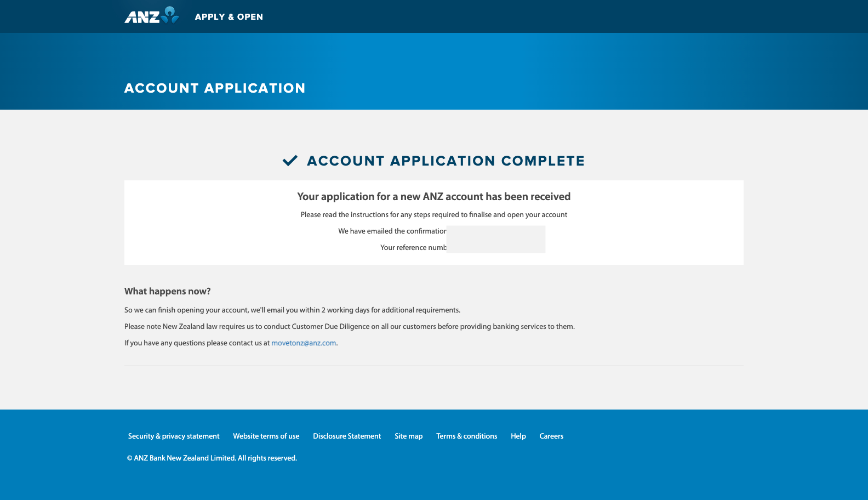Image resolution: width=868 pixels, height=500 pixels.
Task: Click the 'Please read the instructions' line
Action: coord(433,215)
